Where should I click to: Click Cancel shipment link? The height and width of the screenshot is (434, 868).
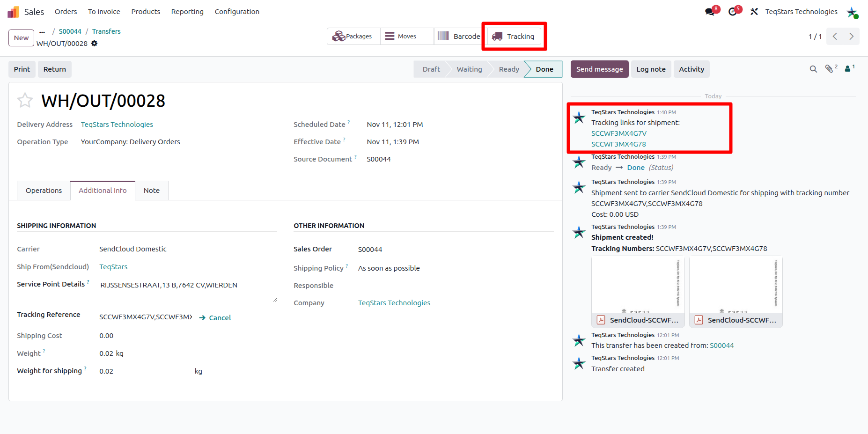(215, 317)
